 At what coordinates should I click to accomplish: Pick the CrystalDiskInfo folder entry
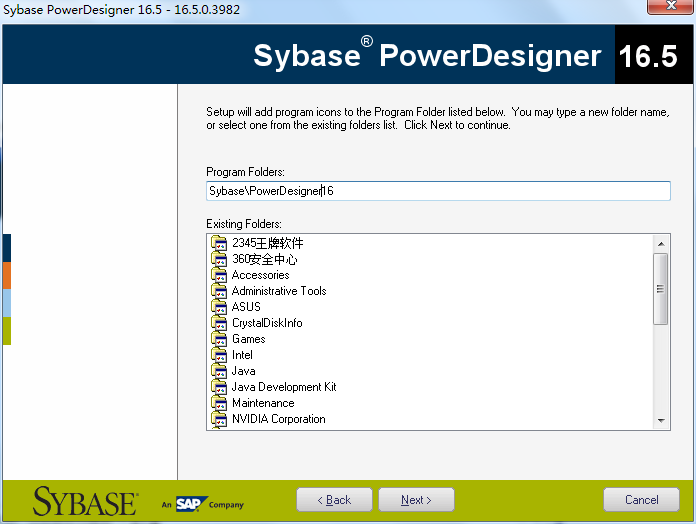267,323
